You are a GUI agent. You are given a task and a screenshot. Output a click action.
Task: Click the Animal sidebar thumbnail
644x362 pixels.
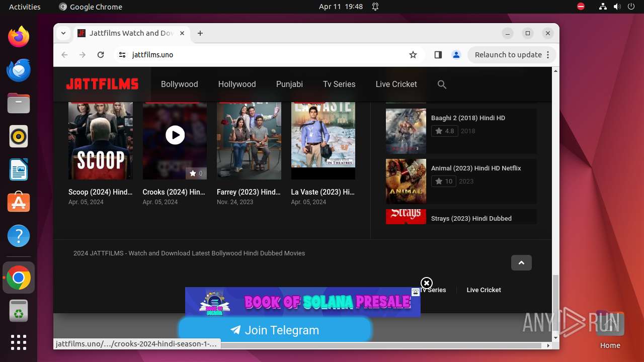[406, 182]
